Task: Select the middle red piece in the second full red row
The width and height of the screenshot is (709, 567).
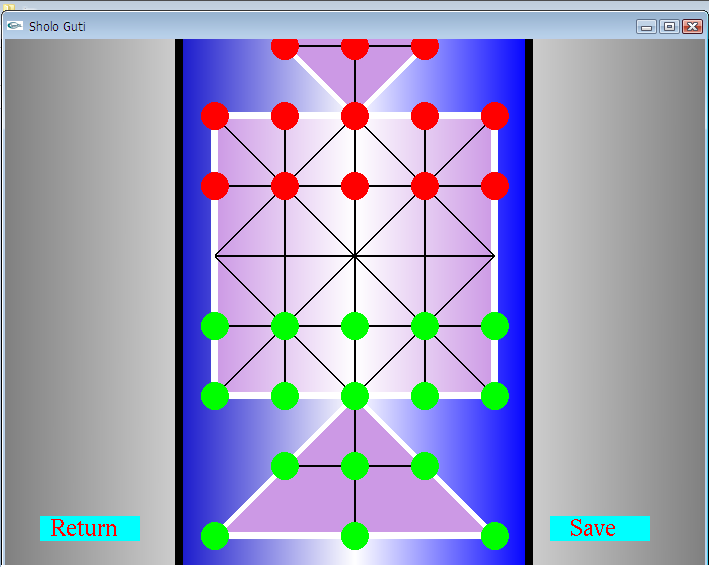Action: (x=355, y=186)
